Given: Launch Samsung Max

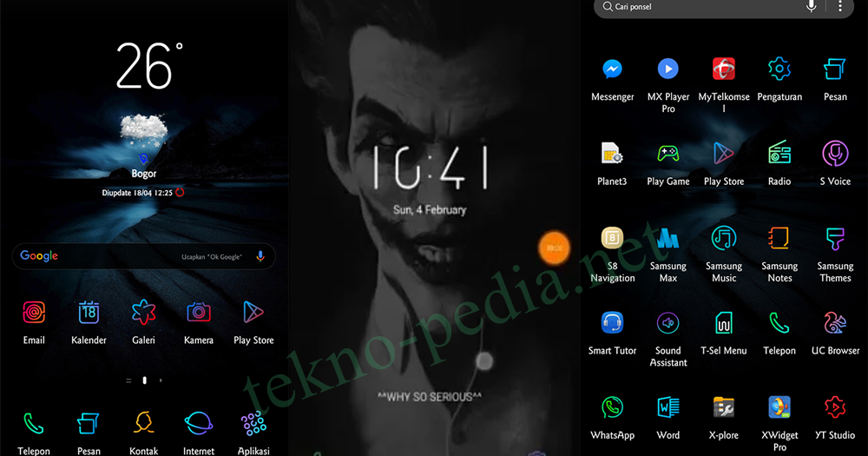Looking at the screenshot, I should click(x=668, y=238).
